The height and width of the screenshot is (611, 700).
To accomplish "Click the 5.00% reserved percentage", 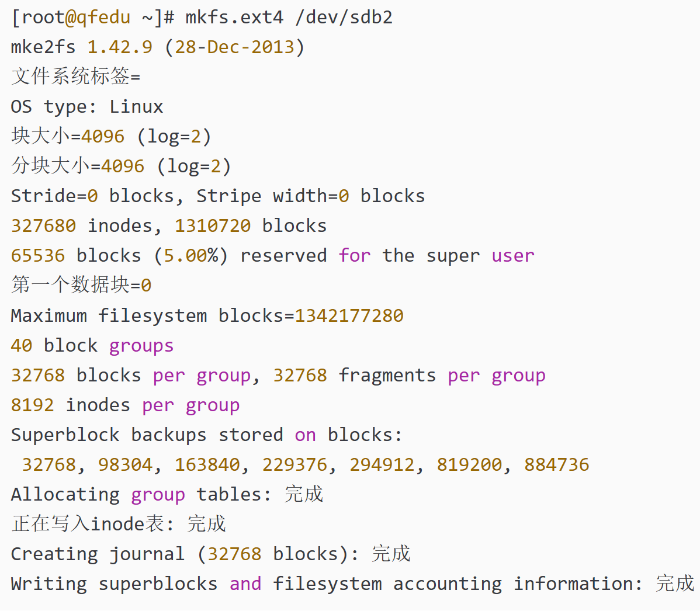I will [190, 255].
